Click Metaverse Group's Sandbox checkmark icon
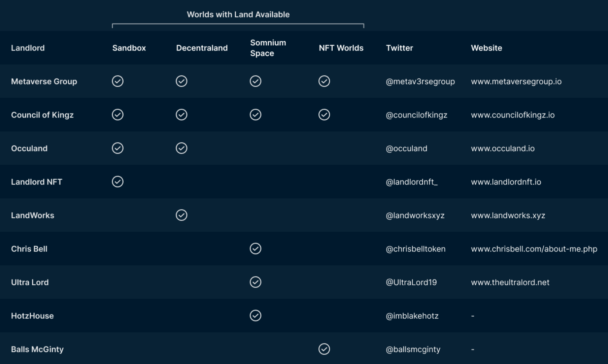Viewport: 608px width, 364px height. pos(117,81)
